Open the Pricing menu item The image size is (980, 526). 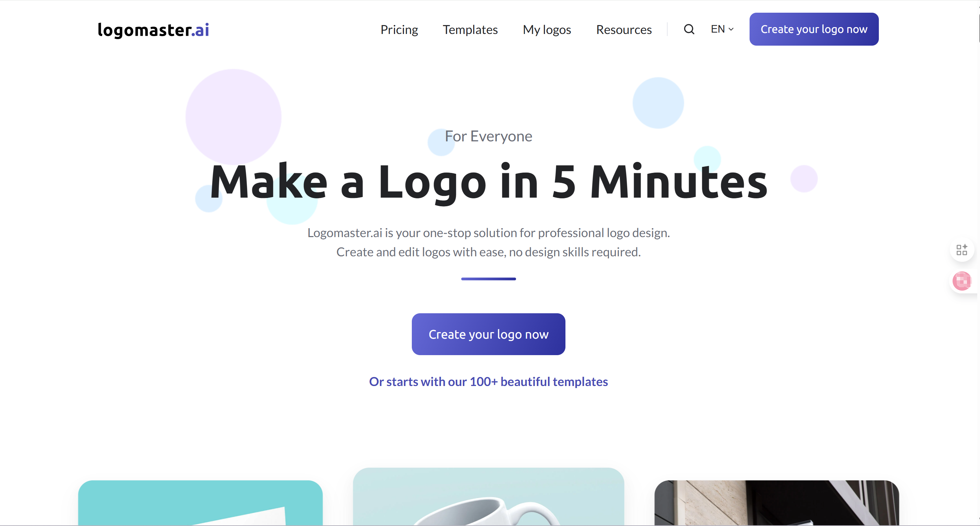coord(399,30)
